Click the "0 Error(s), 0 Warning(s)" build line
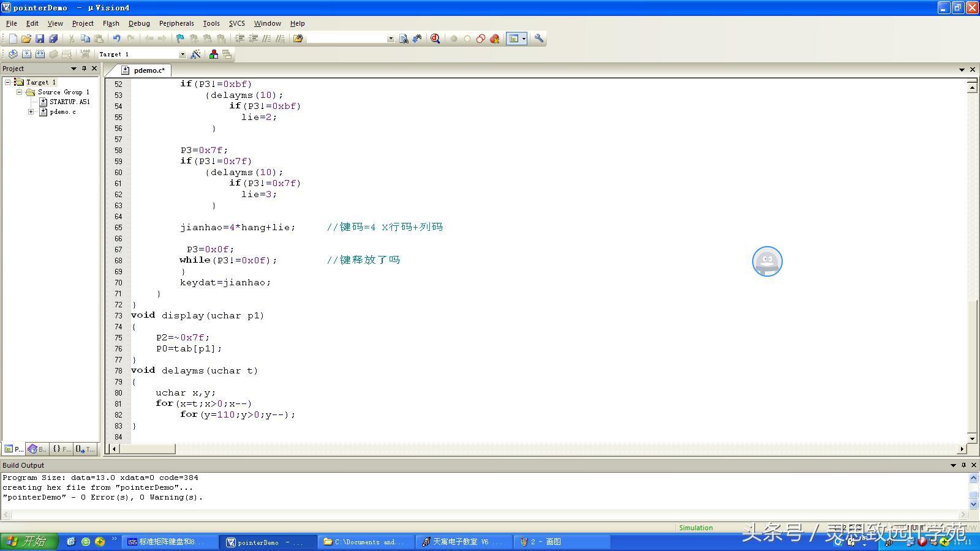The image size is (980, 551). tap(103, 497)
